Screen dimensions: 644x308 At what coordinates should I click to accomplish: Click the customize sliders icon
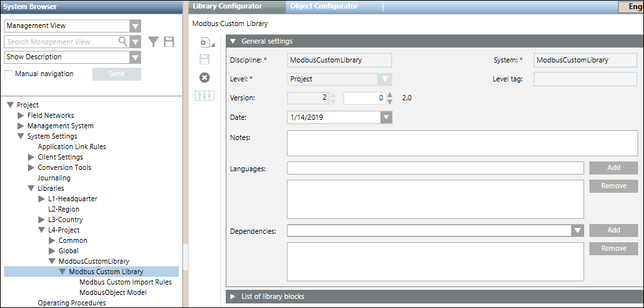click(x=204, y=96)
